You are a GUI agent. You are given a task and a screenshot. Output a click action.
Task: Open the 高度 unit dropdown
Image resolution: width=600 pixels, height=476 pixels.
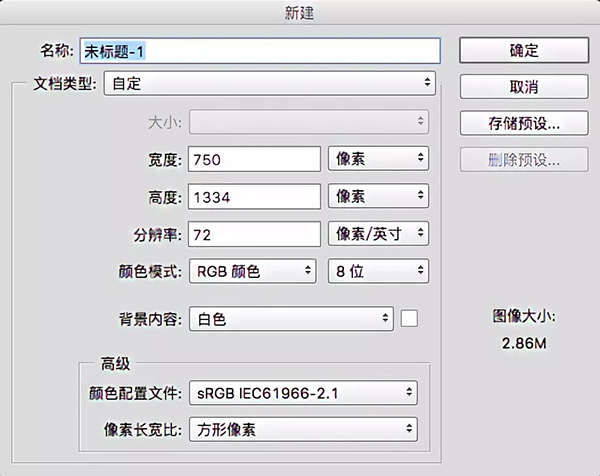(378, 196)
